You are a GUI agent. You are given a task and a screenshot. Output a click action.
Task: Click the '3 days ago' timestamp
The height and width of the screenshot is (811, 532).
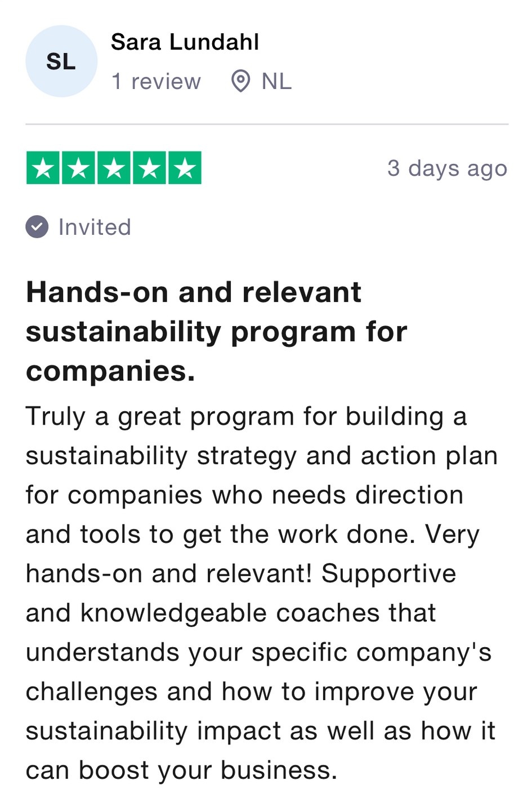point(447,168)
